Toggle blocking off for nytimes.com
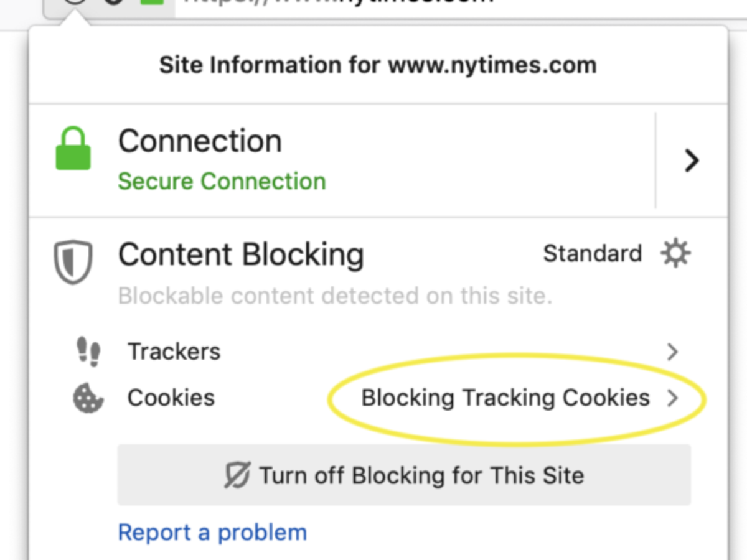 (405, 475)
